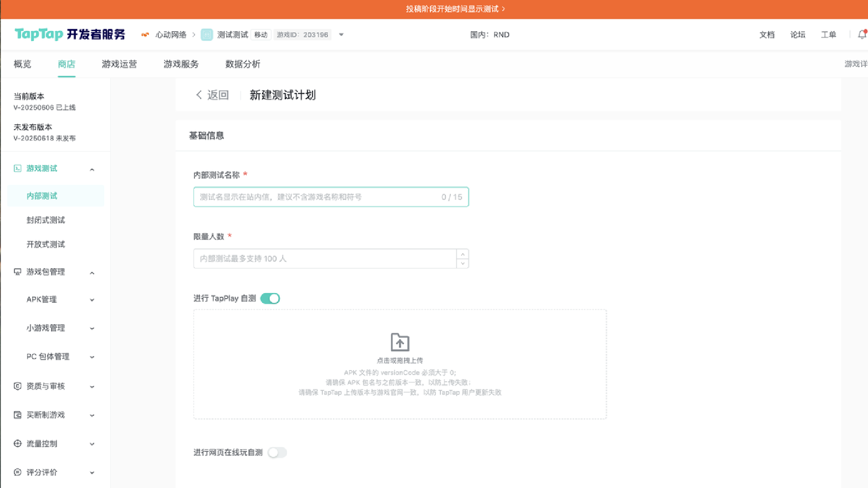Click the 游戏测试 sidebar icon

(x=18, y=169)
